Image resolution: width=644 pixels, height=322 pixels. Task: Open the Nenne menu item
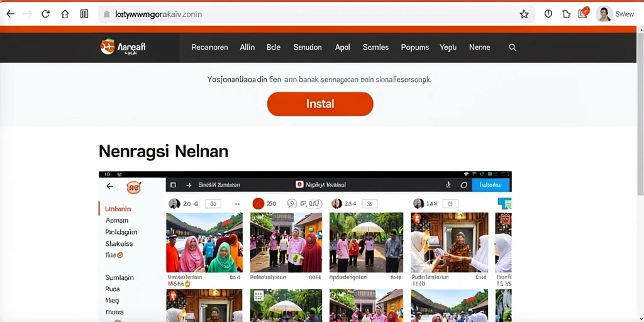pos(480,47)
